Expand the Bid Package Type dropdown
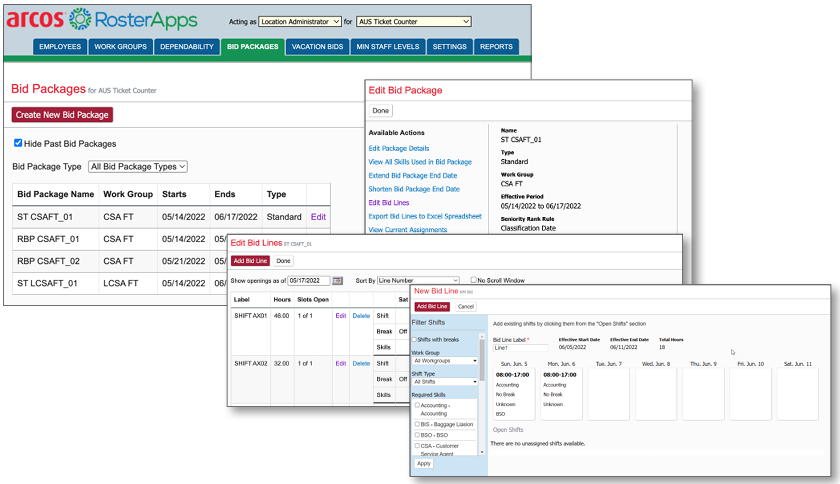The image size is (840, 484). 138,166
